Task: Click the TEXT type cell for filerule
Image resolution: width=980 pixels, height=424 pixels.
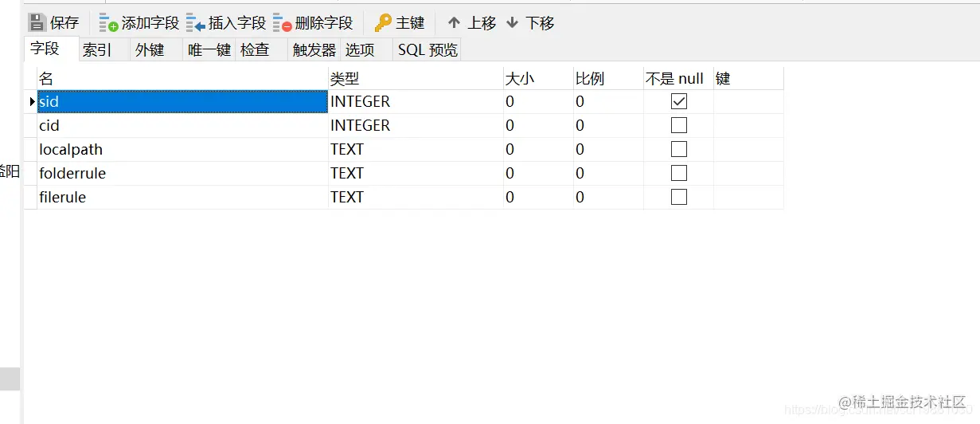Action: 416,197
